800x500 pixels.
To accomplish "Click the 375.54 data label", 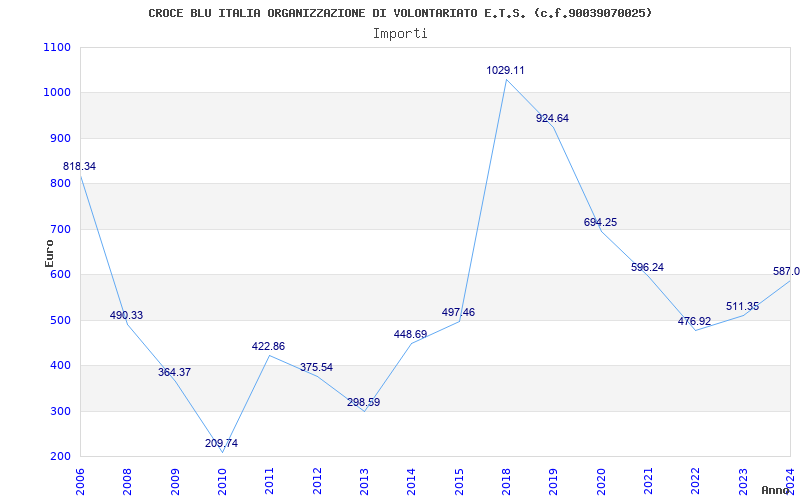I will [x=316, y=367].
